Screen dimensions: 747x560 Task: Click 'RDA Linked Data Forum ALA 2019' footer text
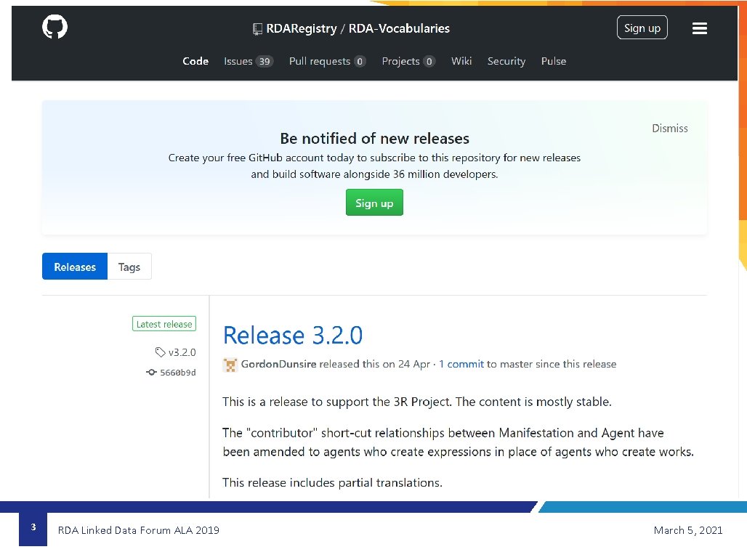click(x=139, y=530)
